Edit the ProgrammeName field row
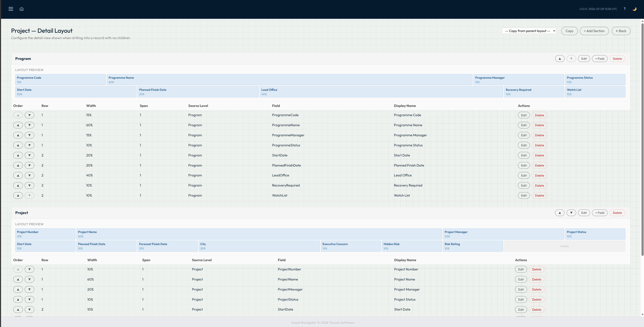 [x=524, y=125]
